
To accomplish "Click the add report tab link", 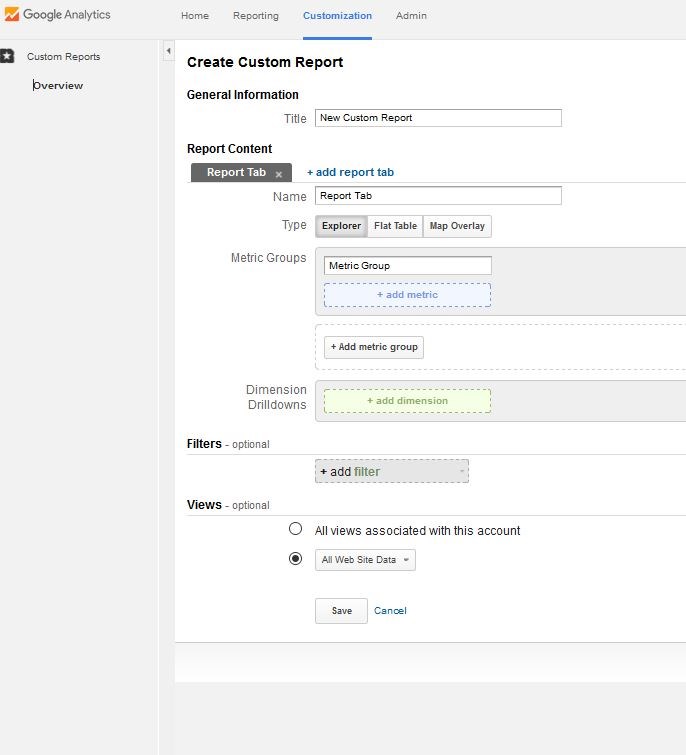I will coord(350,172).
